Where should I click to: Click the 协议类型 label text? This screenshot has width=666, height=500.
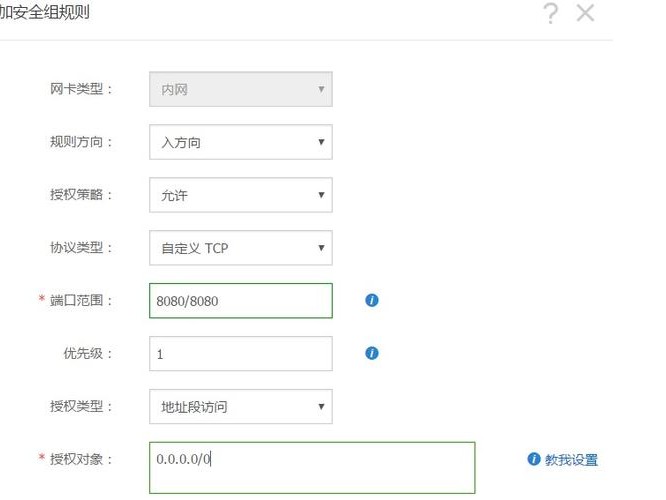tap(81, 247)
